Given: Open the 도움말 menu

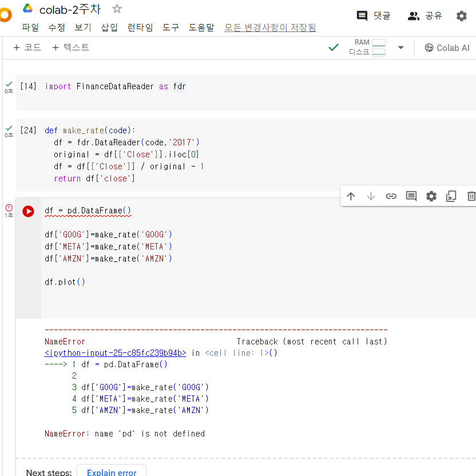Looking at the screenshot, I should click(201, 27).
